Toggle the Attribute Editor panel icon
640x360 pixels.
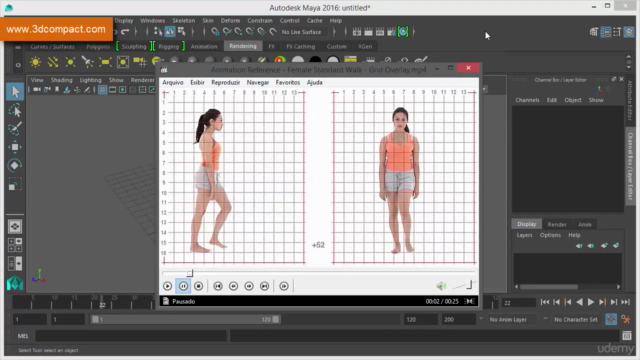[606, 32]
